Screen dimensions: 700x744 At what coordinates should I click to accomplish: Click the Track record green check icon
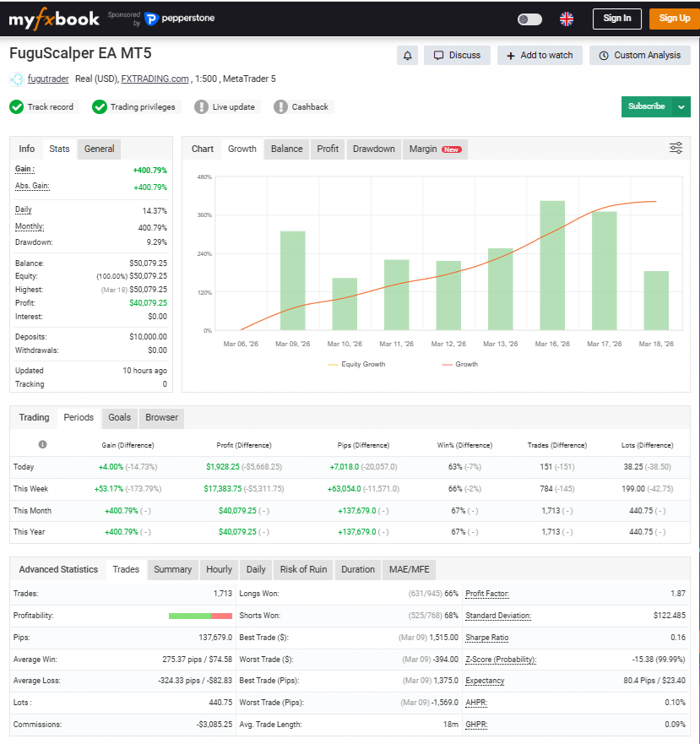coord(17,106)
